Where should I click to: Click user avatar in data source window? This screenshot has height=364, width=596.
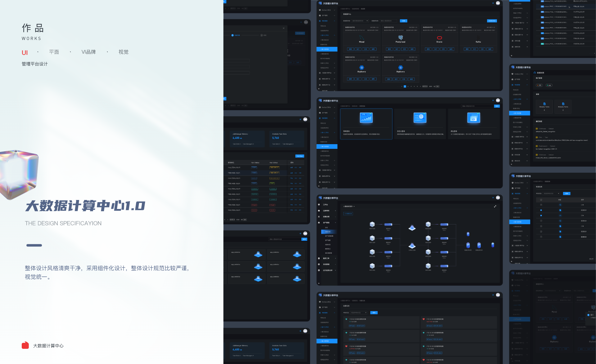coord(498,3)
